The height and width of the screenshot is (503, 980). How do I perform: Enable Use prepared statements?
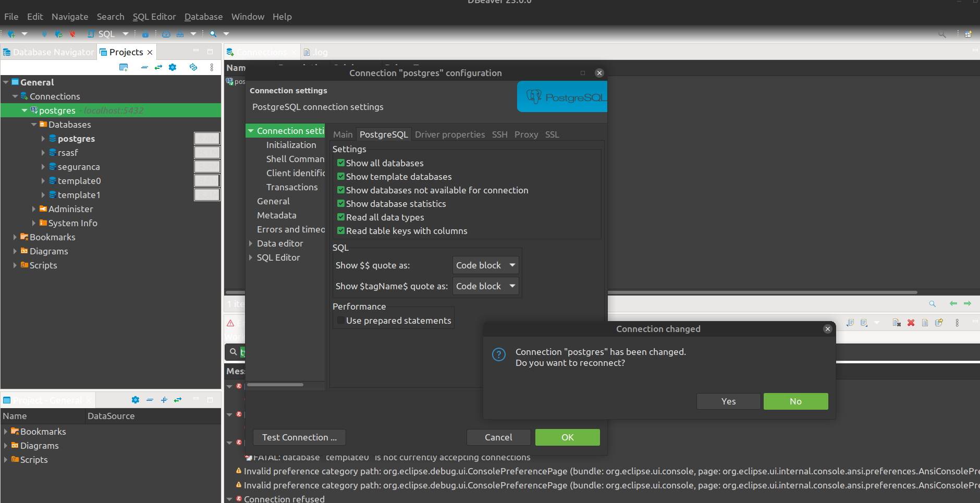340,320
